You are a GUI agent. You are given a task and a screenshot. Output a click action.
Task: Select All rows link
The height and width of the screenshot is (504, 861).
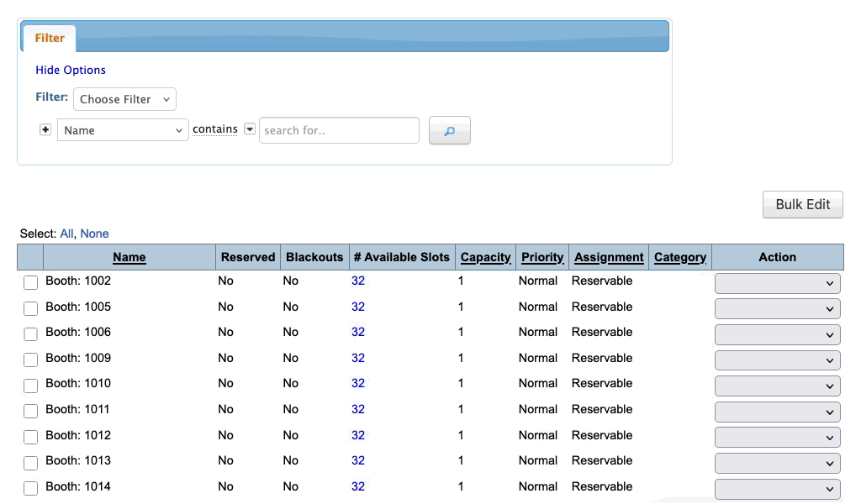[x=66, y=234]
